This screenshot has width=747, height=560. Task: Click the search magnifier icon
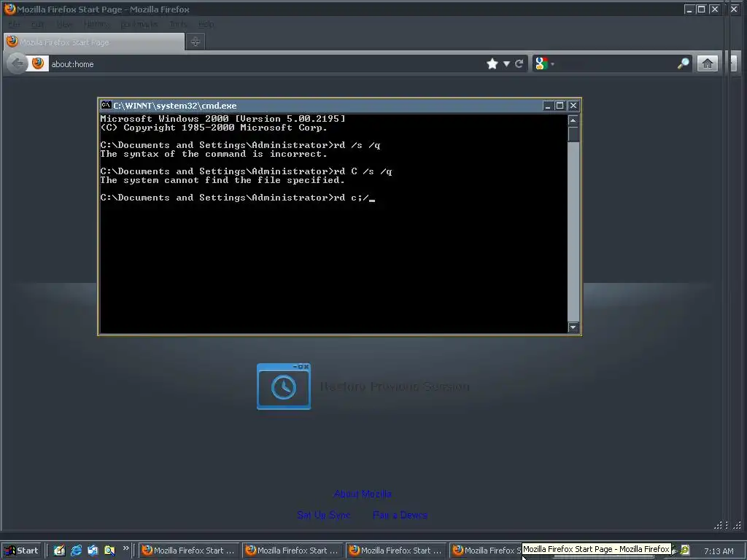point(683,63)
